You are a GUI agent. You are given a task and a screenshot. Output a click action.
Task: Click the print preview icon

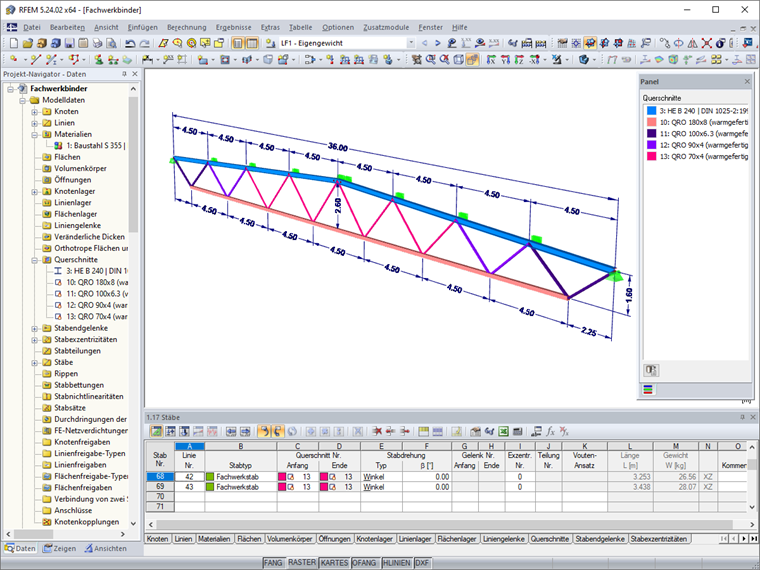click(111, 43)
